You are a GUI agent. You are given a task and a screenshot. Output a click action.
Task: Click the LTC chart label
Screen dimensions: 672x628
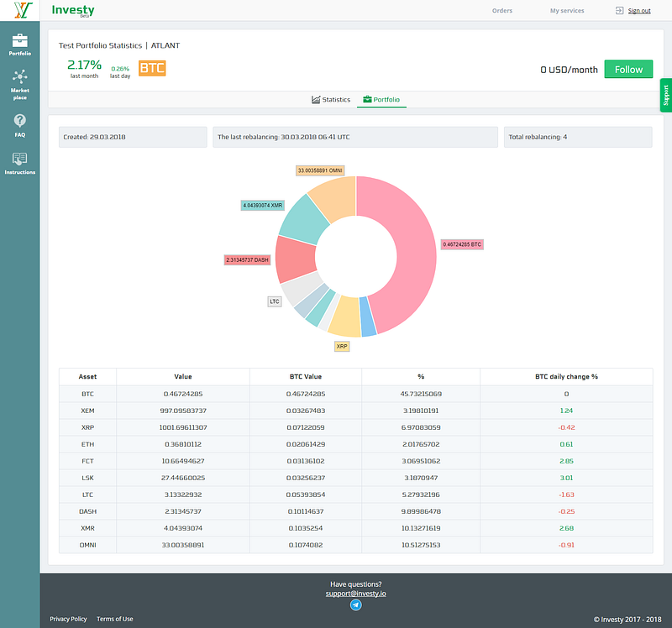[275, 301]
